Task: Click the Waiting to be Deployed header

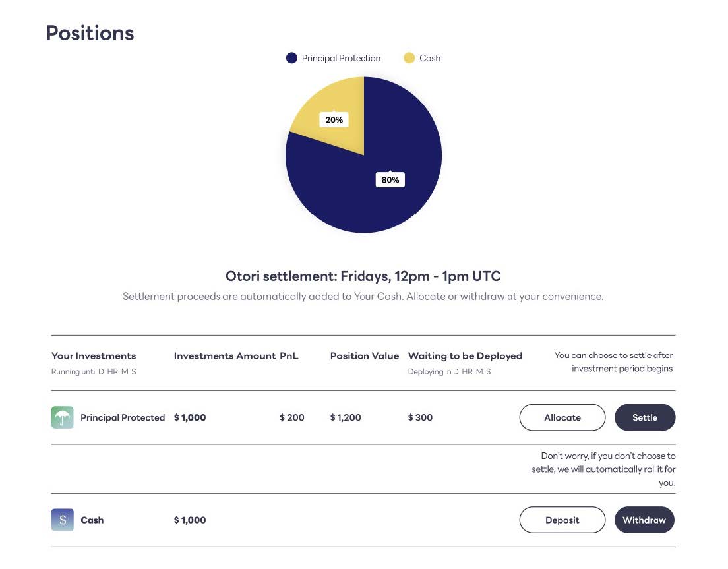Action: tap(465, 356)
